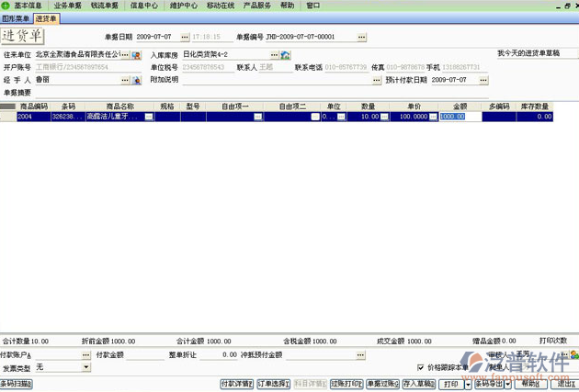Expand the 付款账户 dropdown
The width and height of the screenshot is (579, 392).
(x=86, y=354)
